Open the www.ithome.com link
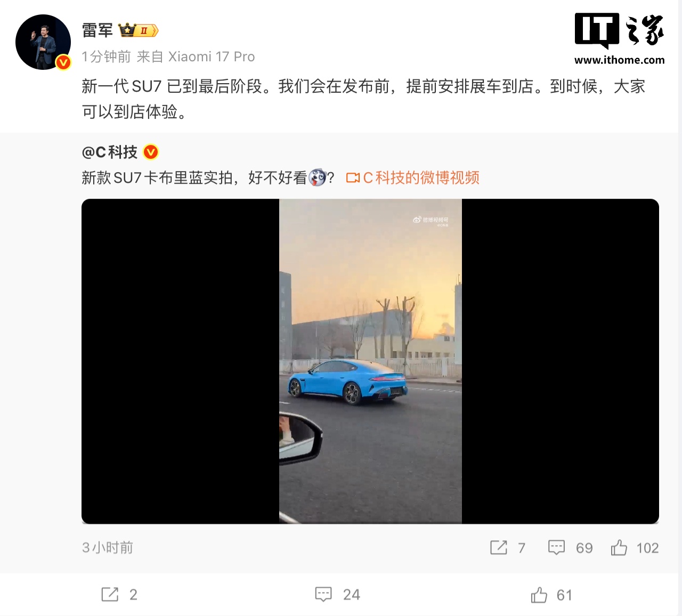 [619, 60]
